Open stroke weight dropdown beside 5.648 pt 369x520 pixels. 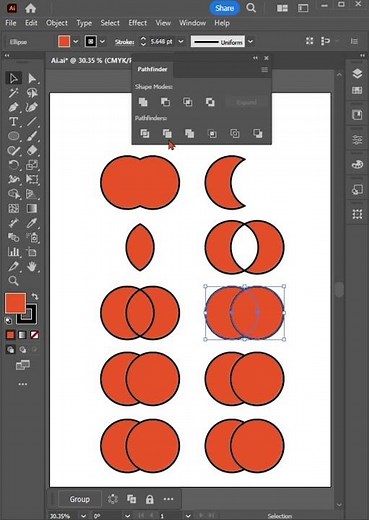(x=181, y=42)
